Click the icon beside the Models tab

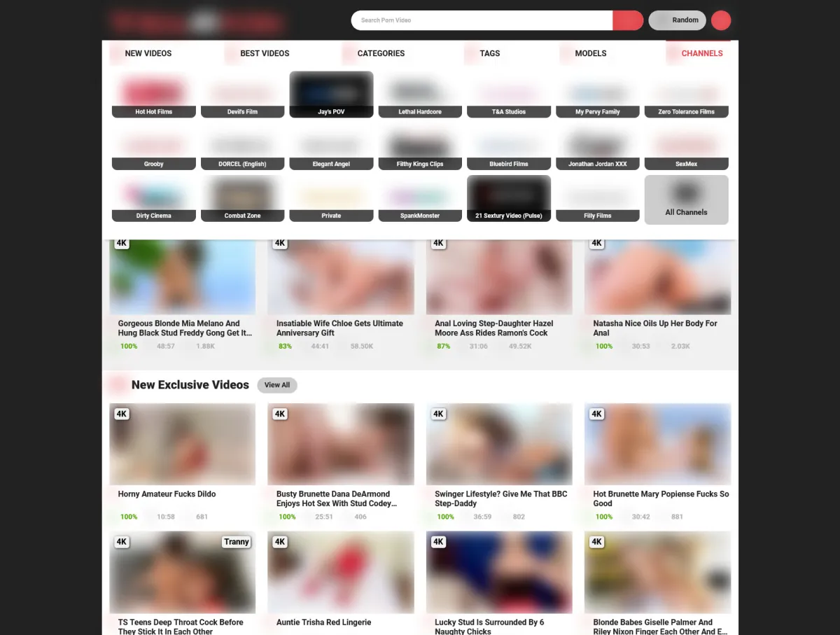566,53
